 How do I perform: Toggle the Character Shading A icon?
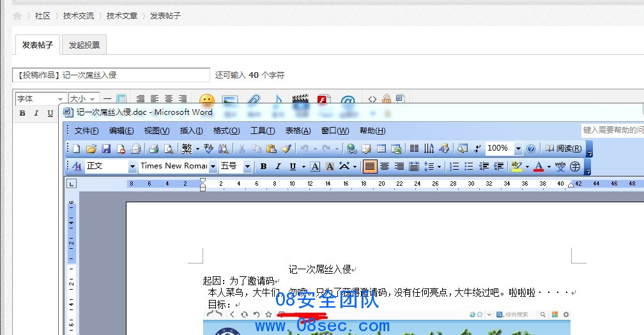point(330,166)
